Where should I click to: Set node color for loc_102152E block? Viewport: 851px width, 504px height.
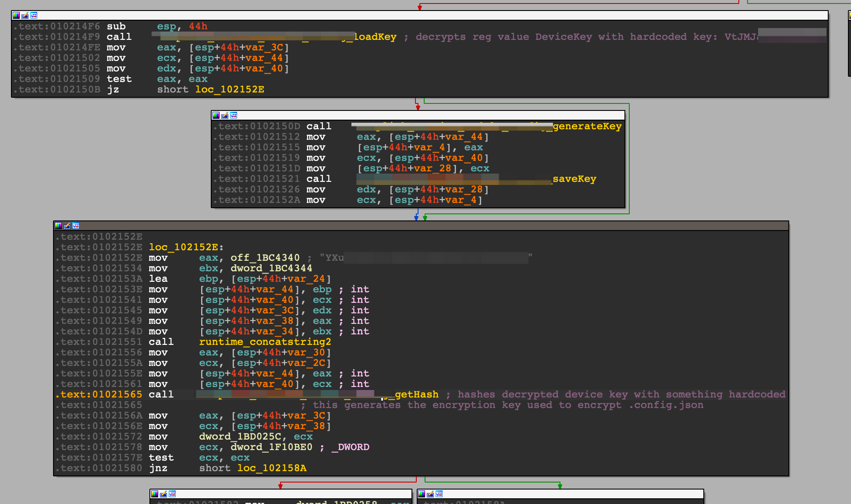[x=58, y=226]
